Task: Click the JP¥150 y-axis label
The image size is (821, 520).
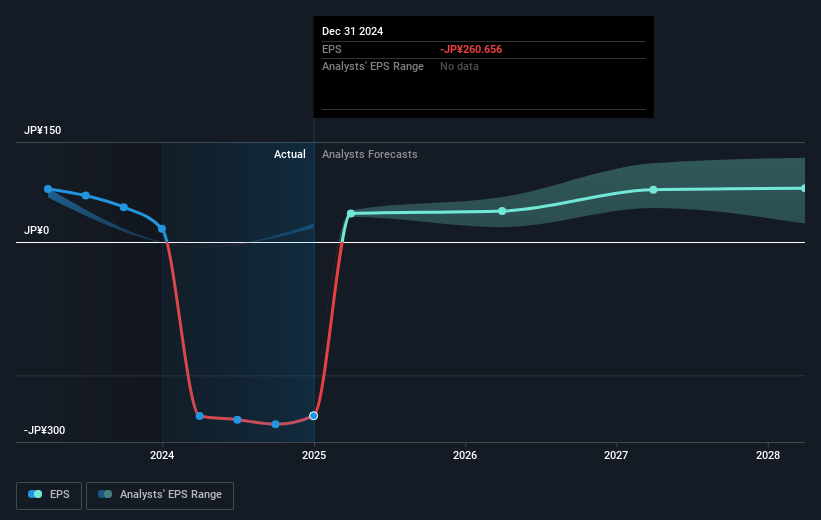Action: tap(42, 130)
